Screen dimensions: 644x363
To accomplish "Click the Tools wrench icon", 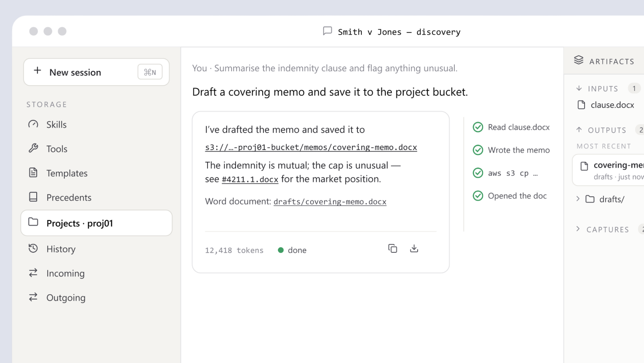I will (33, 148).
